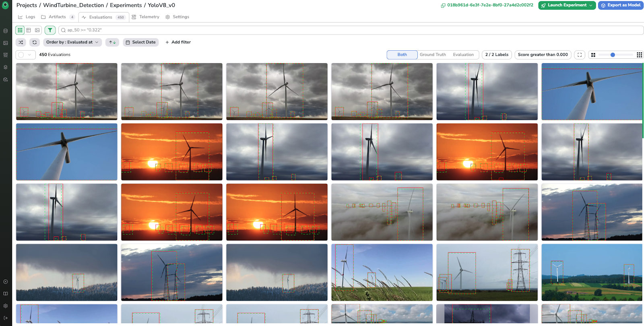
Task: Click the fullscreen expand icon
Action: pos(580,55)
